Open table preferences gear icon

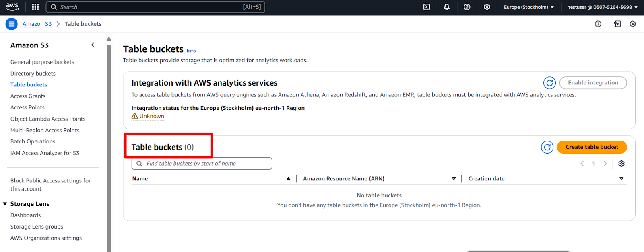tap(621, 164)
